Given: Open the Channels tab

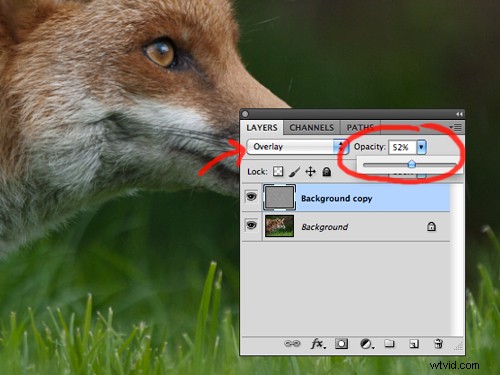Looking at the screenshot, I should (x=311, y=128).
